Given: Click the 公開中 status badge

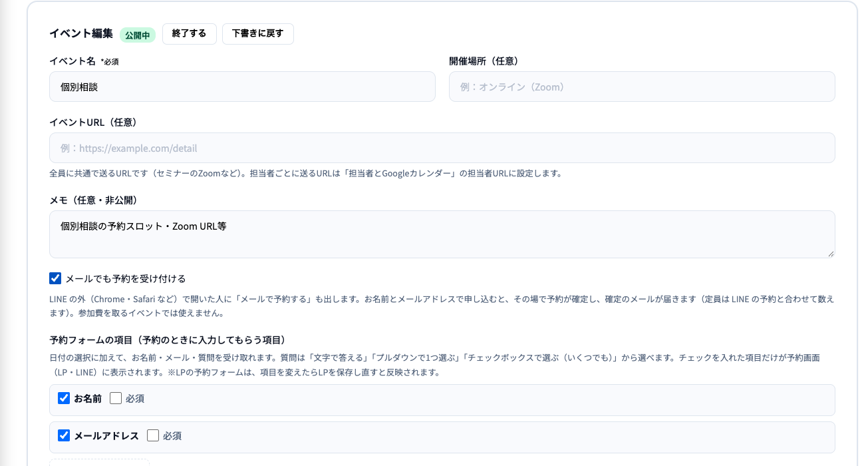Looking at the screenshot, I should (138, 35).
